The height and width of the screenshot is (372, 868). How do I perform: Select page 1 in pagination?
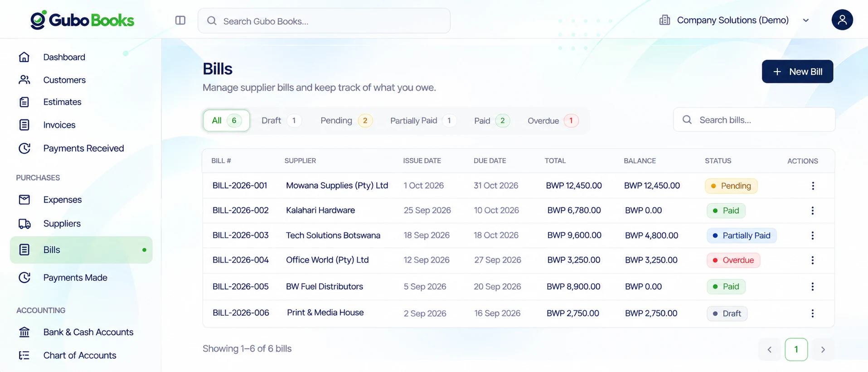(x=796, y=349)
